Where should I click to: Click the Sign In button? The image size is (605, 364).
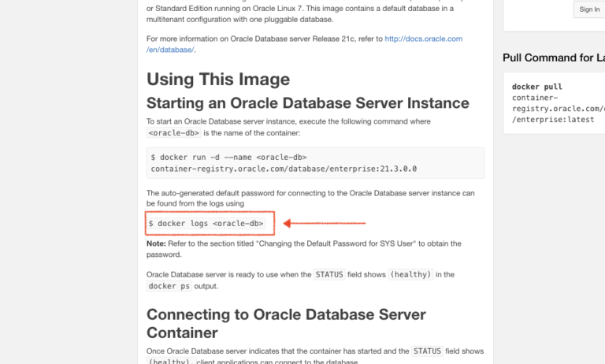pos(588,9)
